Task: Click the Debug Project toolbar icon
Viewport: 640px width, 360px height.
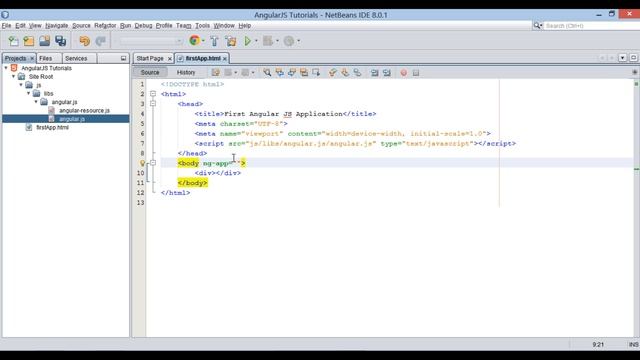Action: (268, 41)
